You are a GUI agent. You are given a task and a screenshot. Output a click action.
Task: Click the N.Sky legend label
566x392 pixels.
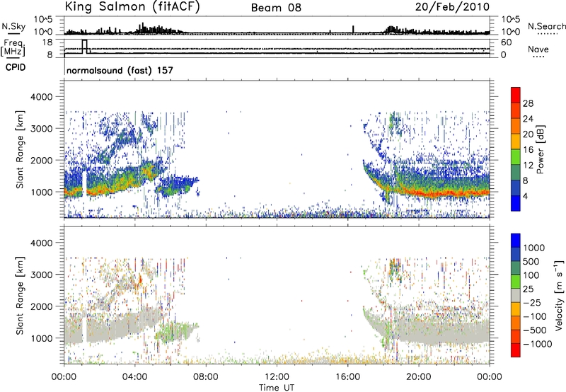click(13, 26)
